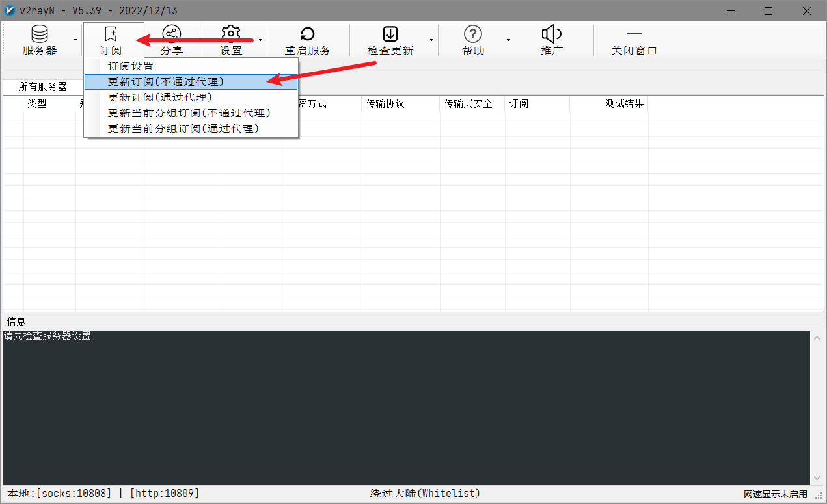
Task: Expand the dropdown arrow beside 设置
Action: coord(260,40)
